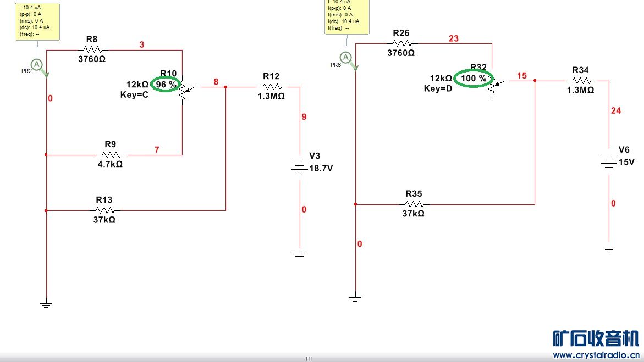
Task: Click the R12 1.3MΩ resistor symbol
Action: coord(271,87)
